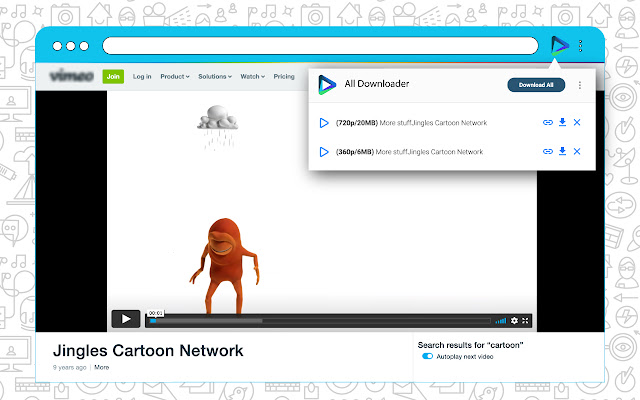
Task: Download the 360p/6MB video
Action: (x=562, y=151)
